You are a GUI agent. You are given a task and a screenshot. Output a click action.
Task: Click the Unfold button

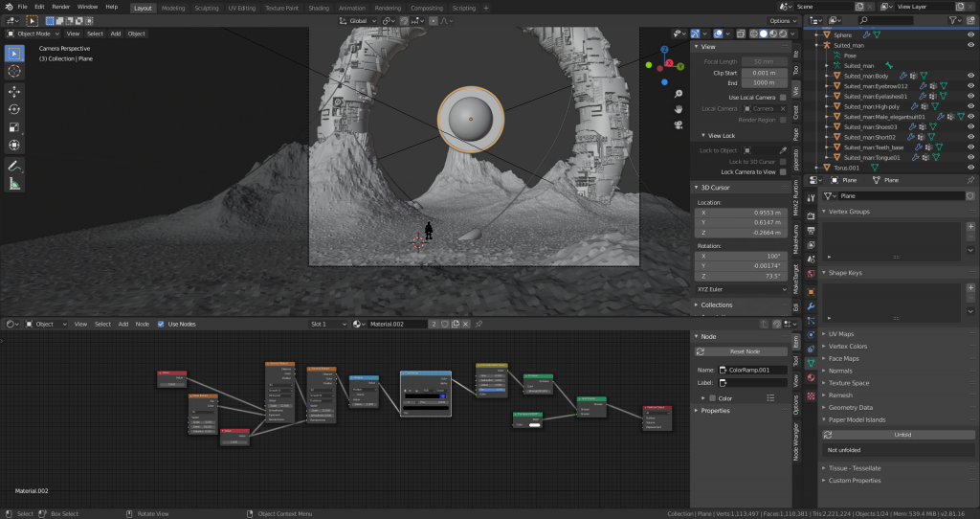tap(899, 435)
